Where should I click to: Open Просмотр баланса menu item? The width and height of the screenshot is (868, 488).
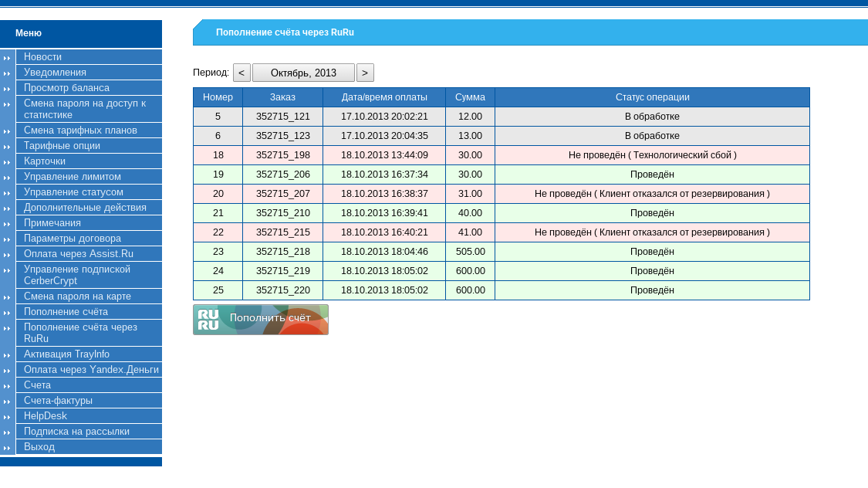tap(66, 88)
